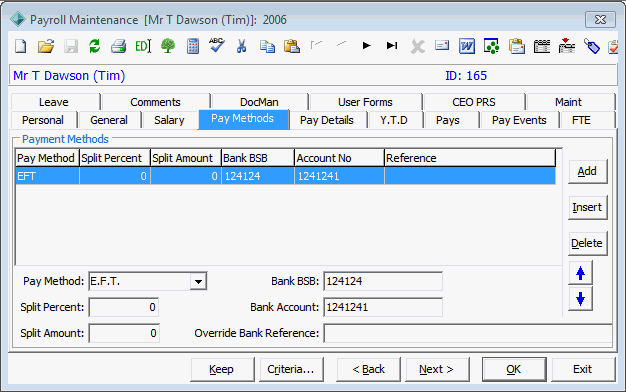Image resolution: width=626 pixels, height=392 pixels.
Task: Switch to the Maint tab
Action: pyautogui.click(x=569, y=102)
